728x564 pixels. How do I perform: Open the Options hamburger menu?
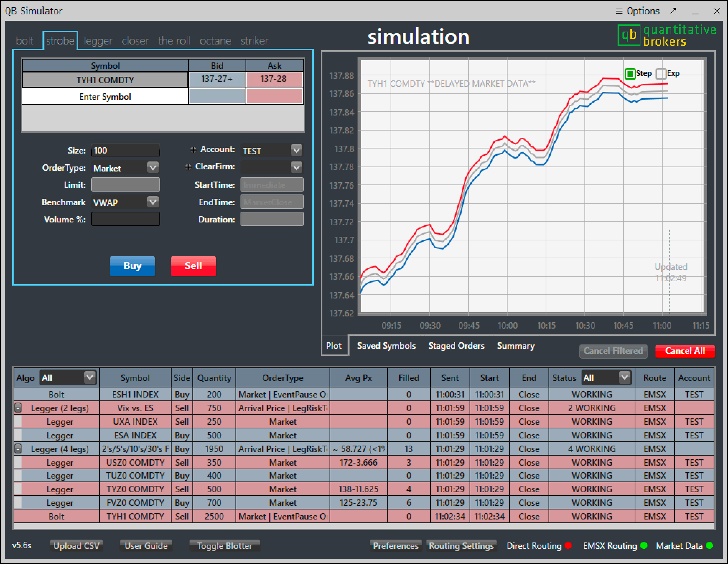(638, 11)
